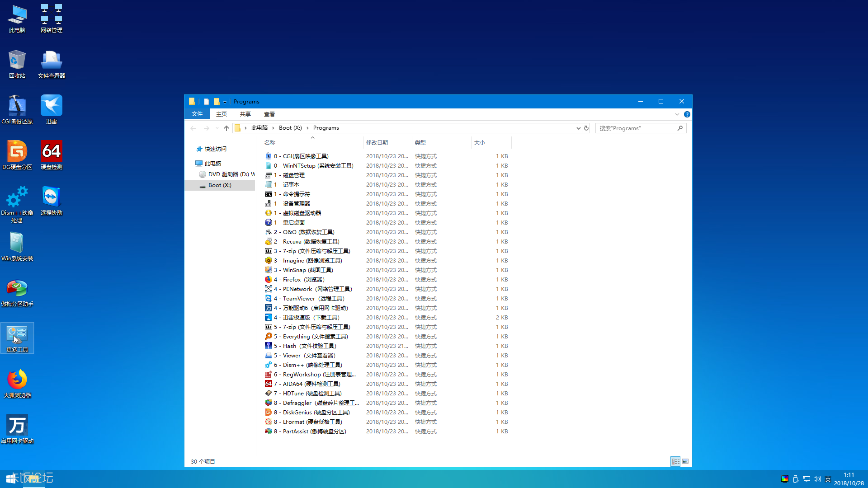Sort by 类型 column header
The height and width of the screenshot is (488, 868).
(441, 142)
